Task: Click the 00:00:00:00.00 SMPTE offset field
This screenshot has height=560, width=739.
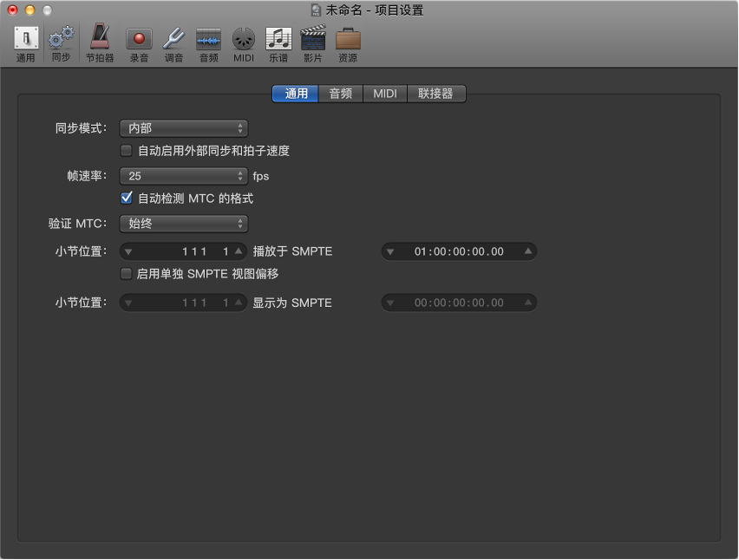Action: click(x=459, y=303)
